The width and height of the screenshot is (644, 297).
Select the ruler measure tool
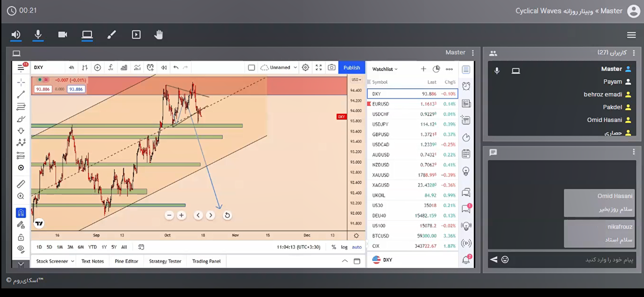coord(21,184)
